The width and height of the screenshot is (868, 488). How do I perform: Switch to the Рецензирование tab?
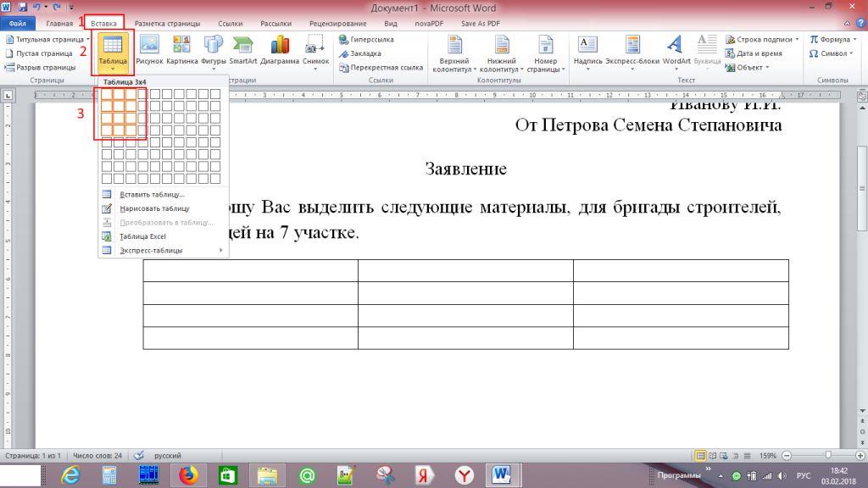tap(337, 23)
